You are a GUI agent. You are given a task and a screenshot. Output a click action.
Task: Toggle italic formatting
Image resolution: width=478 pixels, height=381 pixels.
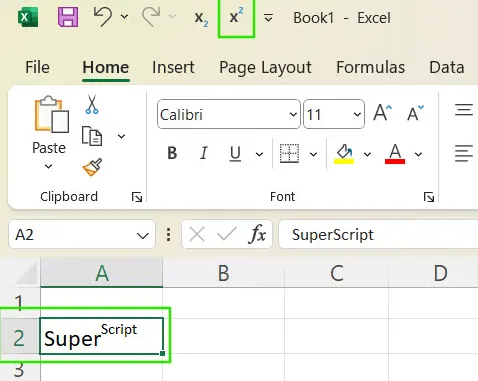point(203,153)
